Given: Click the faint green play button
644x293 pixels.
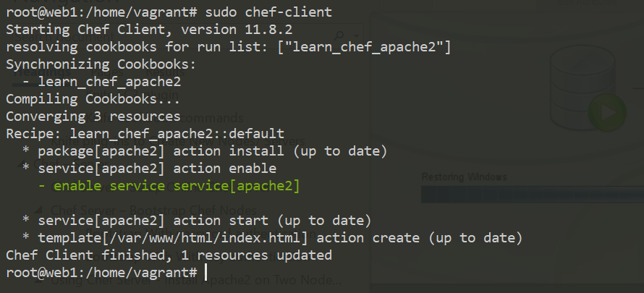Looking at the screenshot, I should pyautogui.click(x=606, y=111).
